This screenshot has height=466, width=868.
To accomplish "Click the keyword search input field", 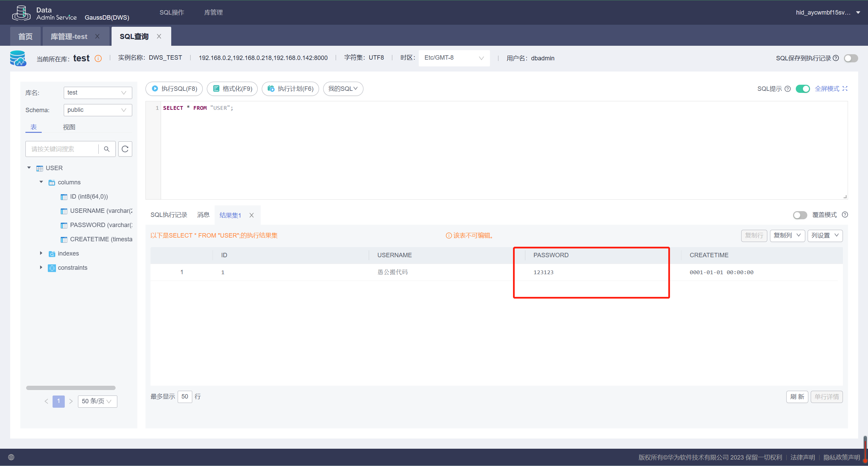I will [x=62, y=149].
